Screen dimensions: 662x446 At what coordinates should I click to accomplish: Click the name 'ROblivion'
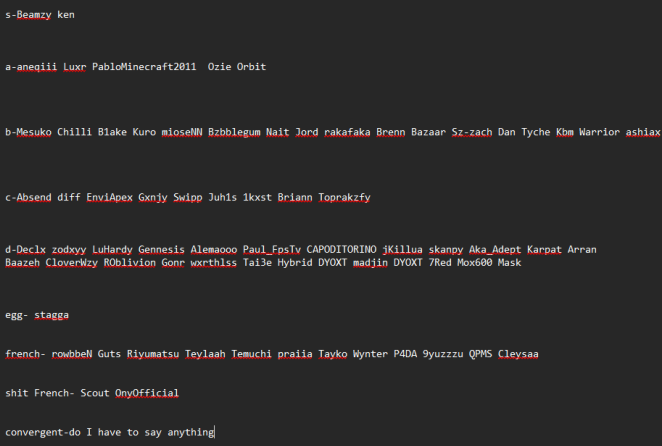pos(130,262)
